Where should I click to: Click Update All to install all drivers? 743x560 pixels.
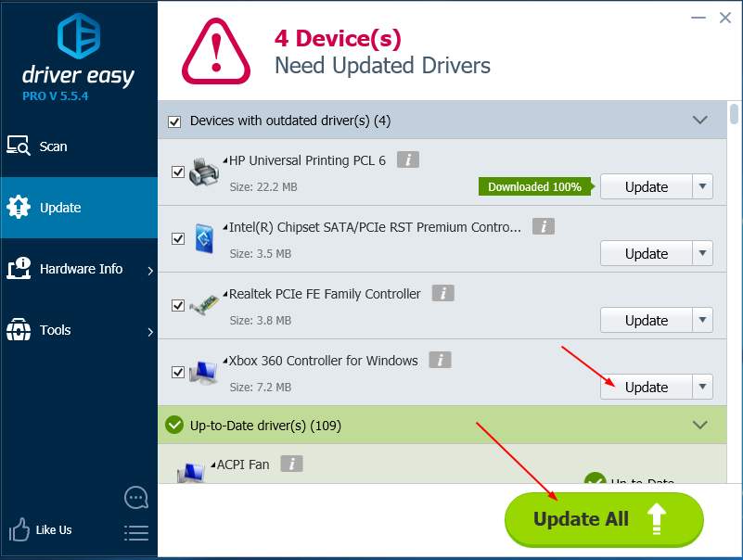click(x=603, y=519)
